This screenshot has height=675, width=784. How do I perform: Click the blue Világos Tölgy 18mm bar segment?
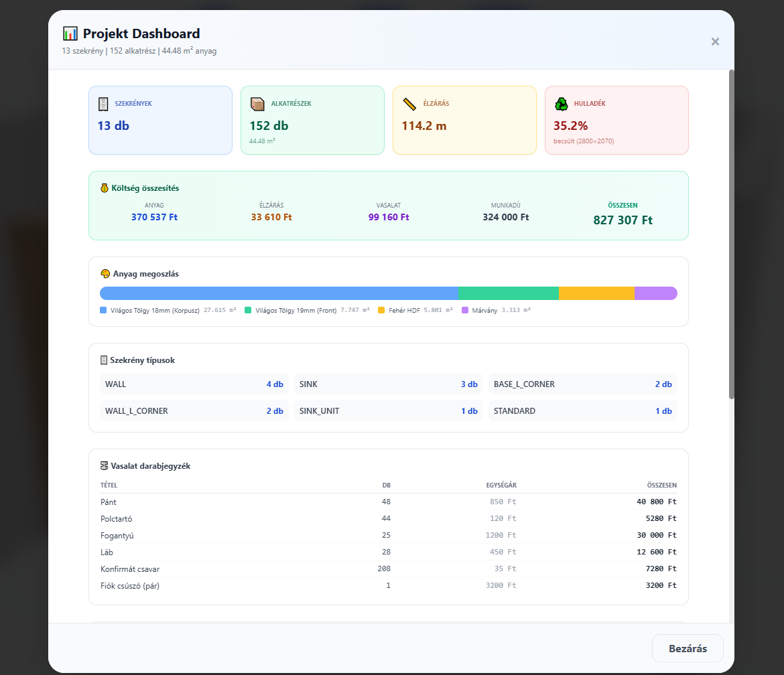(279, 293)
